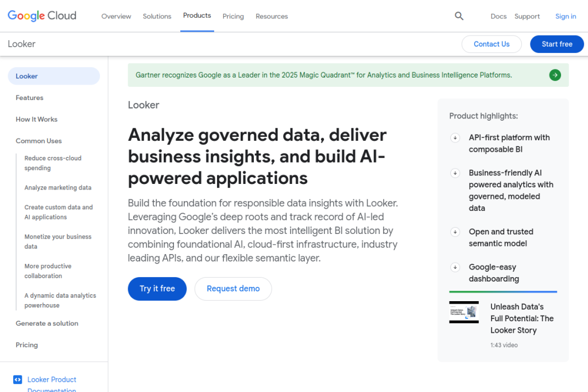This screenshot has width=588, height=392.
Task: Click the Request demo button
Action: [x=233, y=289]
